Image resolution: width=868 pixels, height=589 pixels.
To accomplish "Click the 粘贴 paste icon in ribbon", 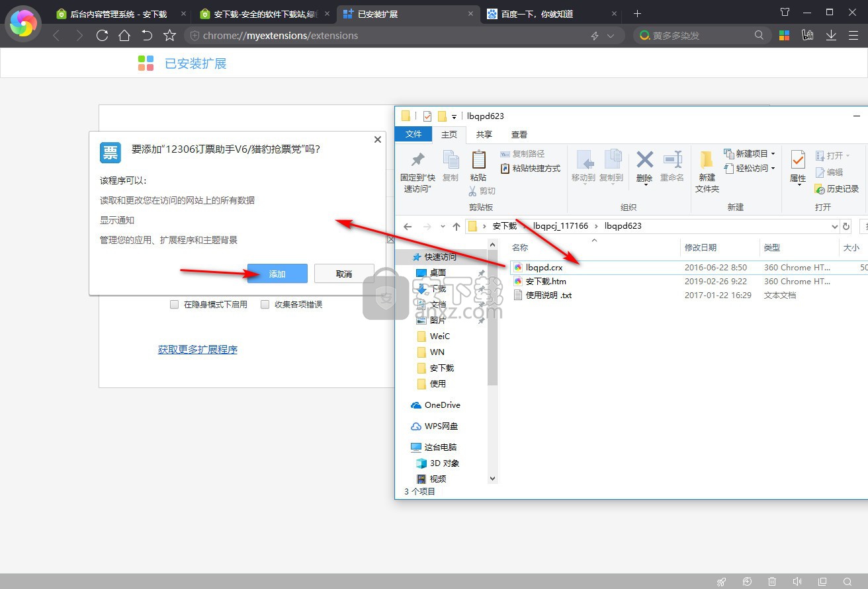I will coord(478,159).
